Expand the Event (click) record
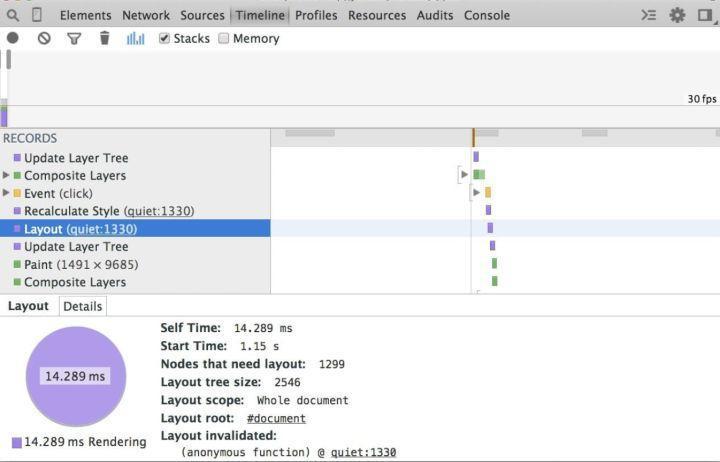The image size is (720, 462). point(6,193)
